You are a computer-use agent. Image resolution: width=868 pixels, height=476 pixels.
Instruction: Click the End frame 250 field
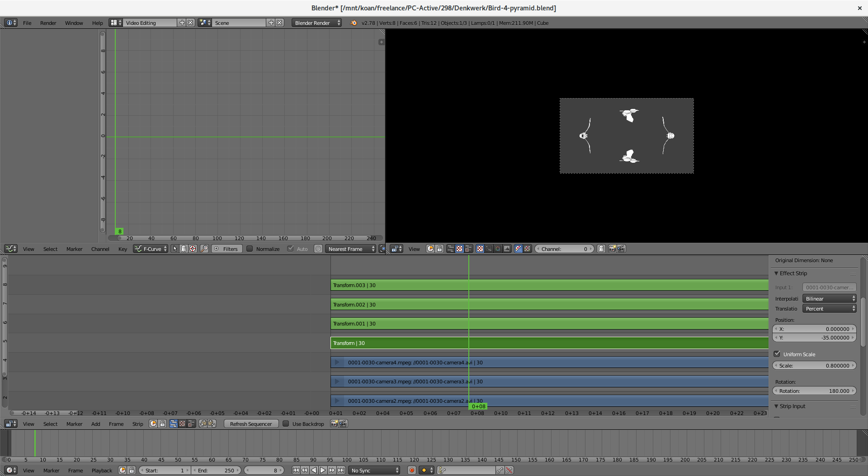[216, 470]
